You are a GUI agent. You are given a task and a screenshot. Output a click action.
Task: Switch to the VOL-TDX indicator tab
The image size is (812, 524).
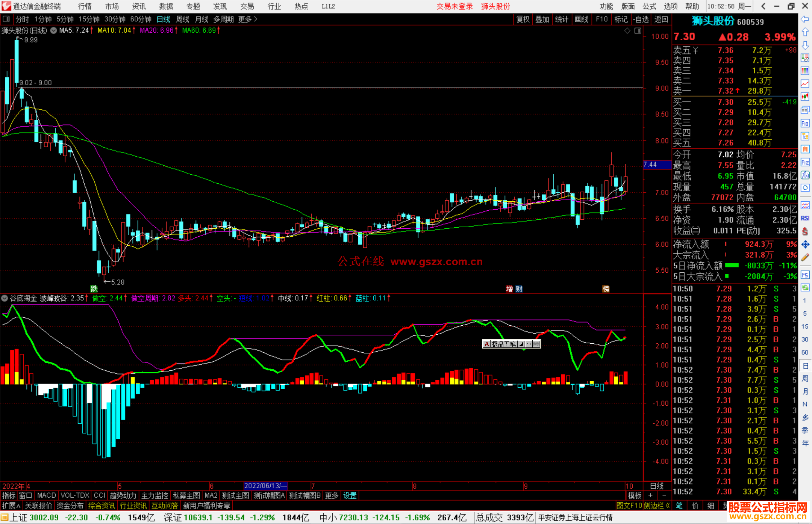point(75,495)
